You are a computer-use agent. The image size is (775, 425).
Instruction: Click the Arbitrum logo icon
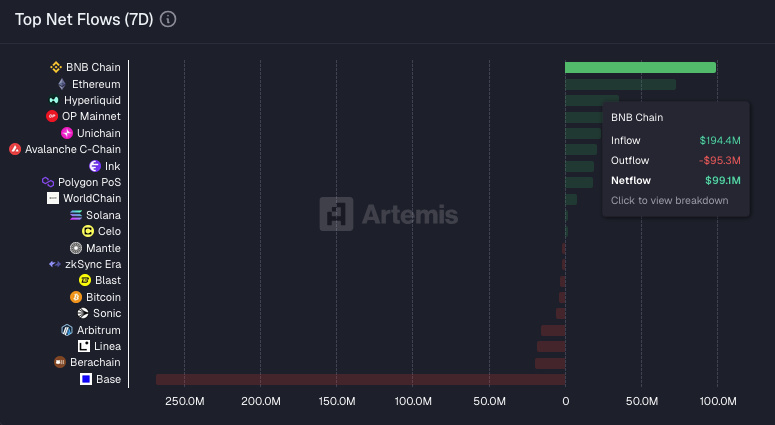point(67,330)
